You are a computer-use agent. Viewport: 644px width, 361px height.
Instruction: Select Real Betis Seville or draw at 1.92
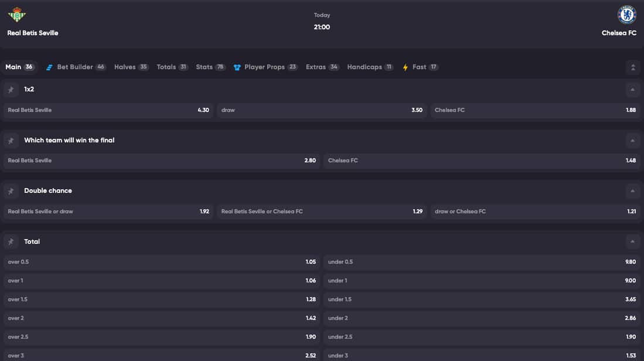108,212
